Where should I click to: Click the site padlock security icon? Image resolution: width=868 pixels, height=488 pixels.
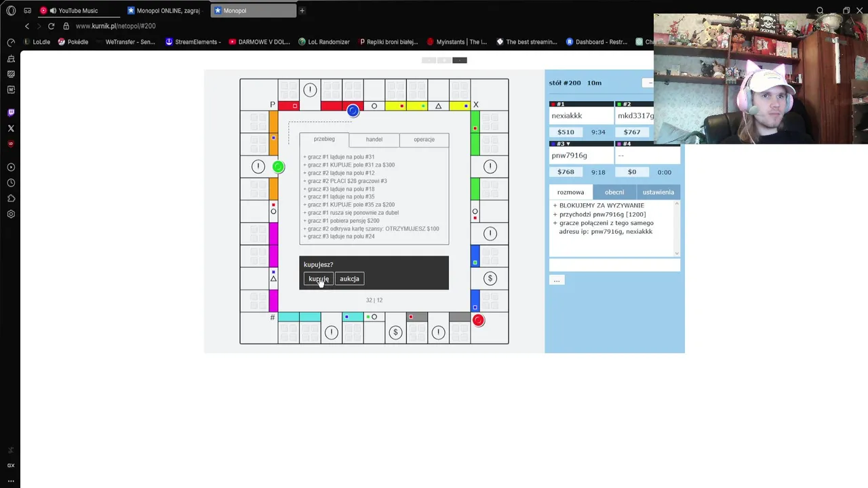point(66,26)
